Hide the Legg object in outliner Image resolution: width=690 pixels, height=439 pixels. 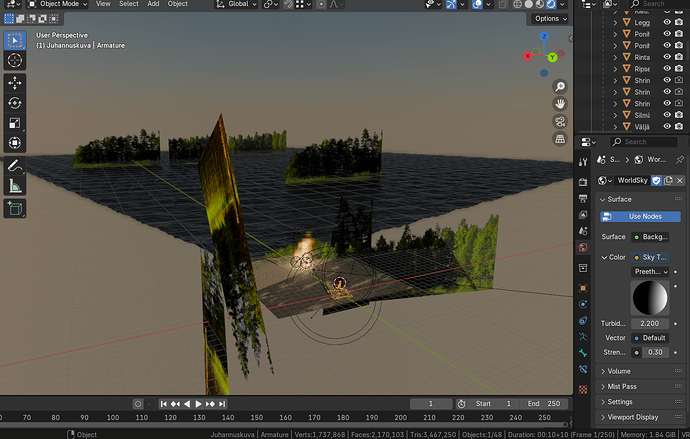pos(667,22)
